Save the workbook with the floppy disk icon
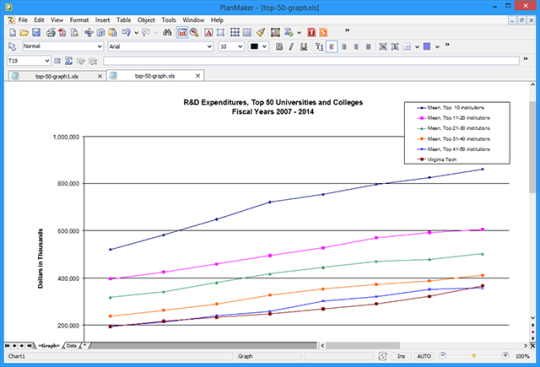 (x=36, y=32)
